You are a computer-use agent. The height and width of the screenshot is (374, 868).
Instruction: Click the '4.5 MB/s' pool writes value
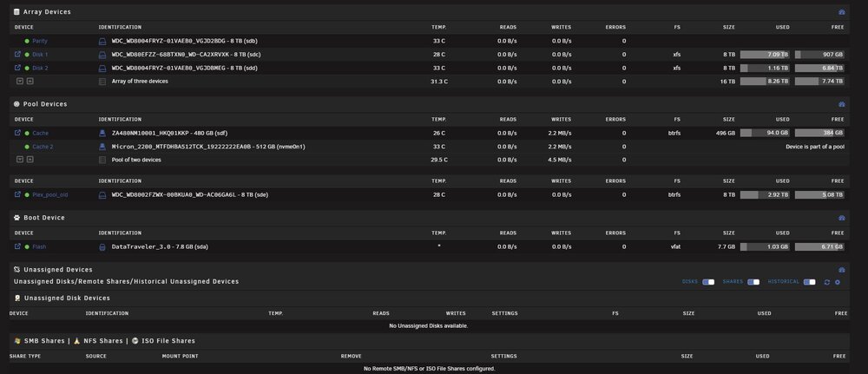pyautogui.click(x=562, y=160)
